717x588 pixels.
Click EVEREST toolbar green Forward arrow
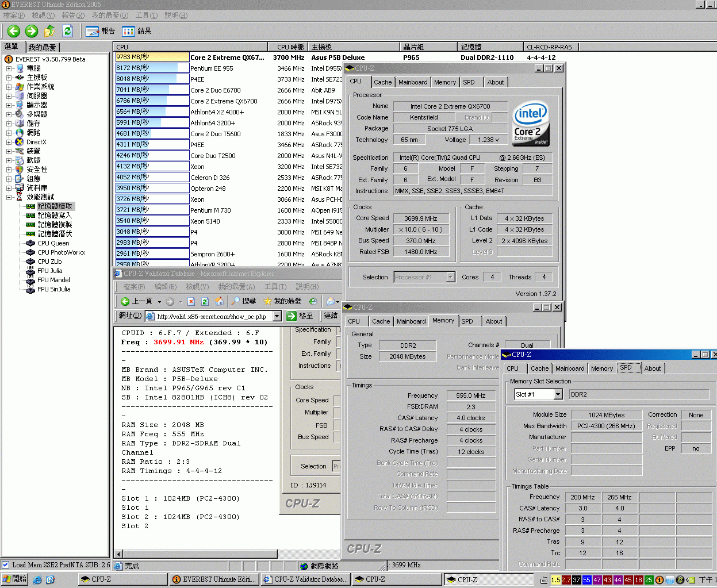(32, 31)
